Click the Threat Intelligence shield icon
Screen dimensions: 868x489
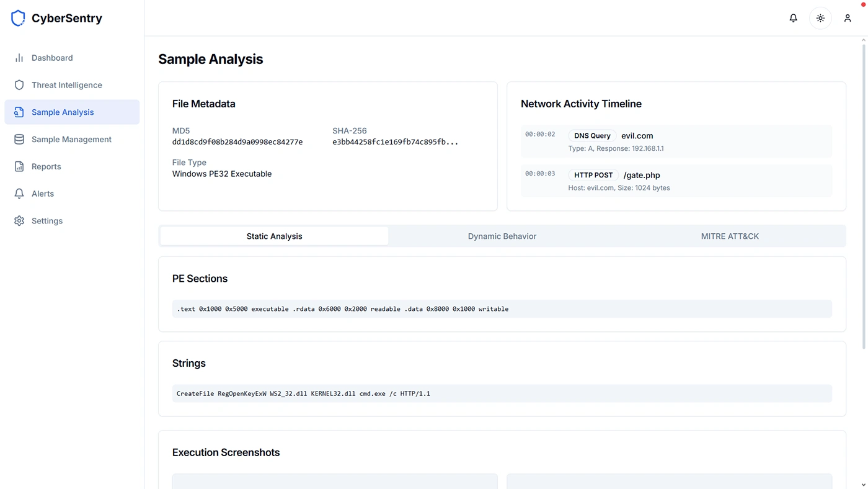point(19,85)
